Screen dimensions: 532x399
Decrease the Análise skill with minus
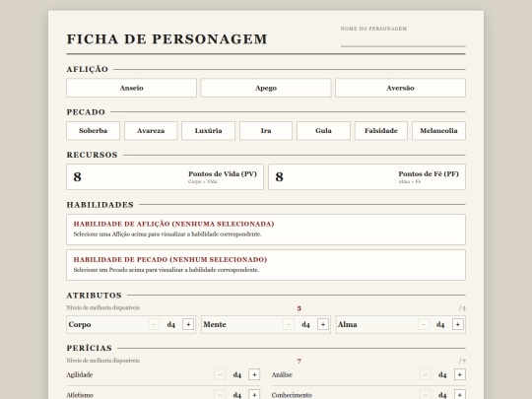426,374
